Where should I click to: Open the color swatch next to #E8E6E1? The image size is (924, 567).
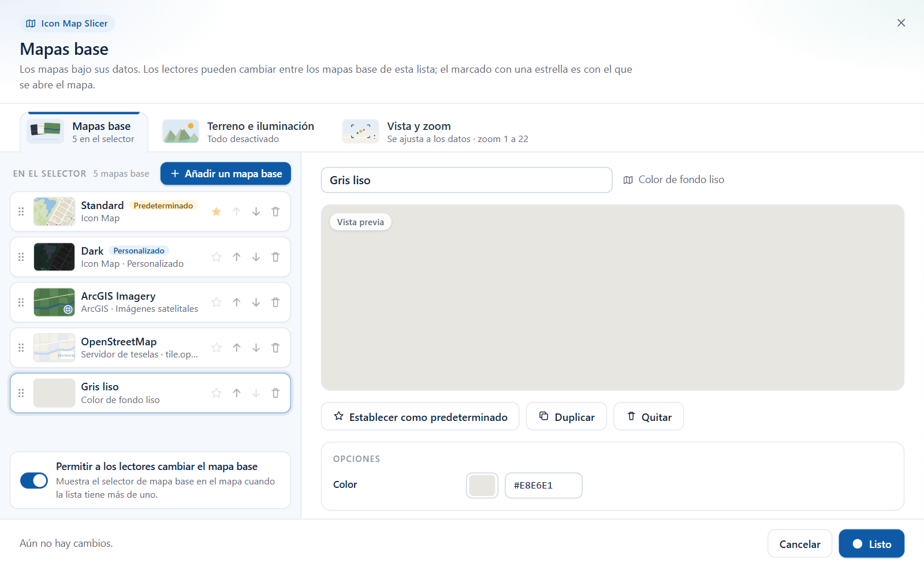(482, 486)
